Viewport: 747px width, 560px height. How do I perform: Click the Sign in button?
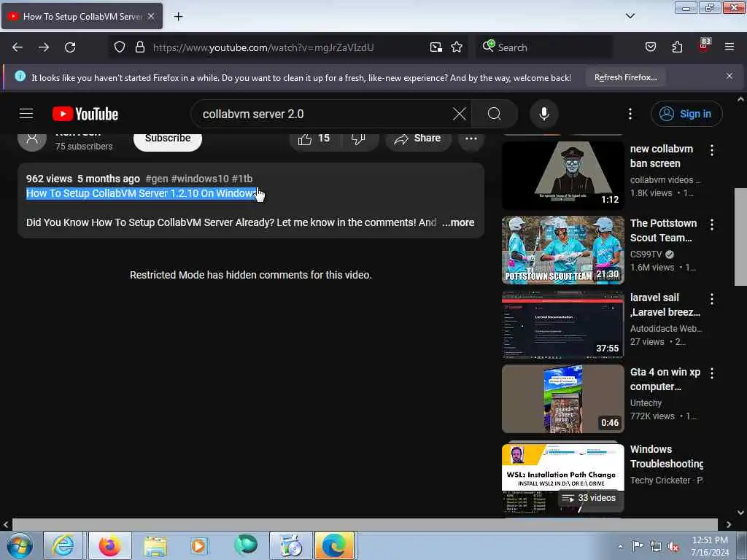(686, 114)
